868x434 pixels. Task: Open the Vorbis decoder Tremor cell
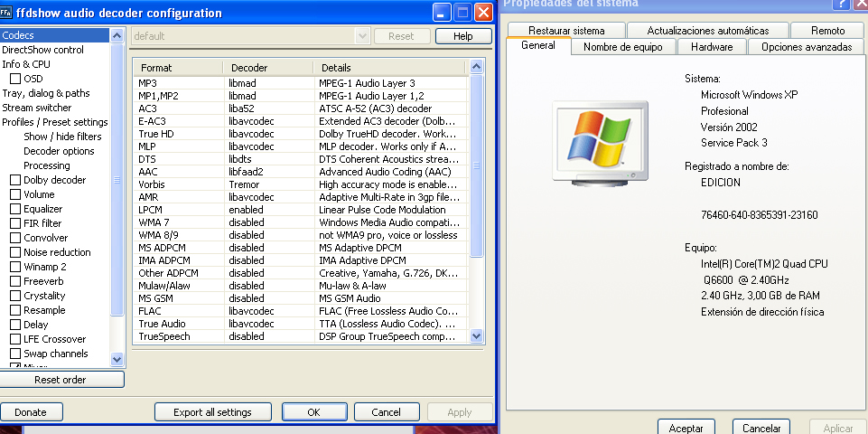269,184
